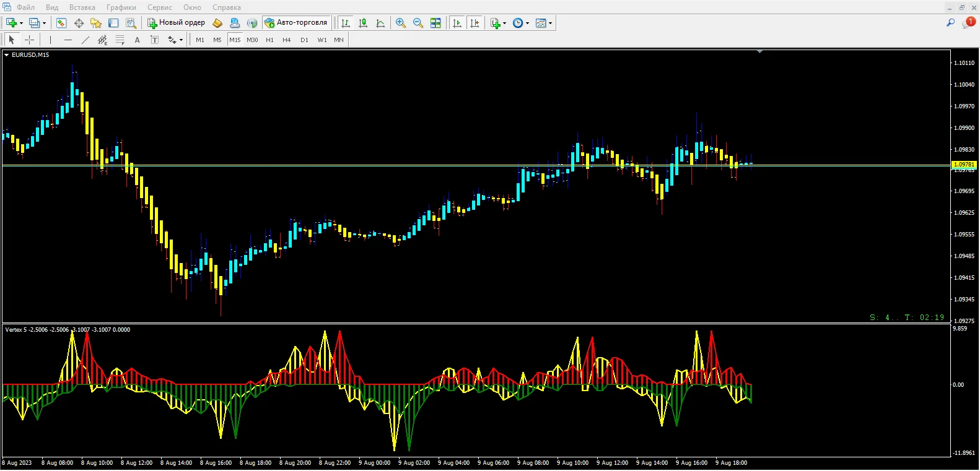Click the 'S: 4.. T: 02:19' text
This screenshot has width=980, height=471.
(x=907, y=318)
